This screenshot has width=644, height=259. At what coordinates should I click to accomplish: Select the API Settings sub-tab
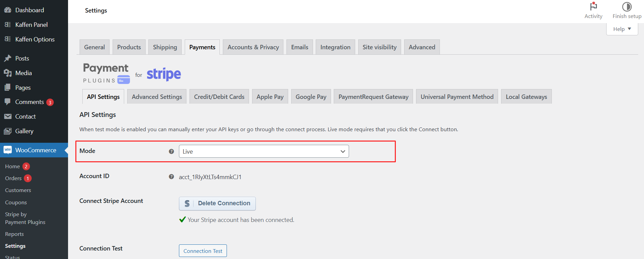(x=103, y=97)
